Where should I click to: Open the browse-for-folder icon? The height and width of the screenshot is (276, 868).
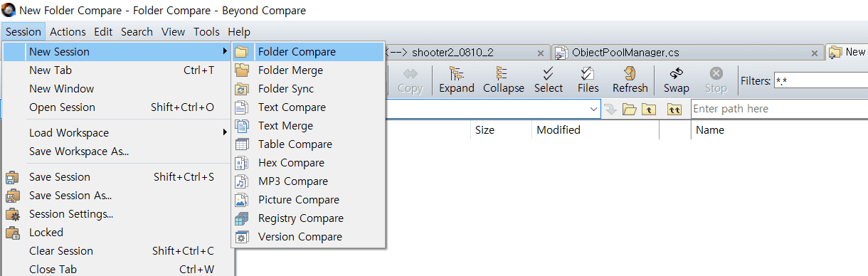point(629,109)
